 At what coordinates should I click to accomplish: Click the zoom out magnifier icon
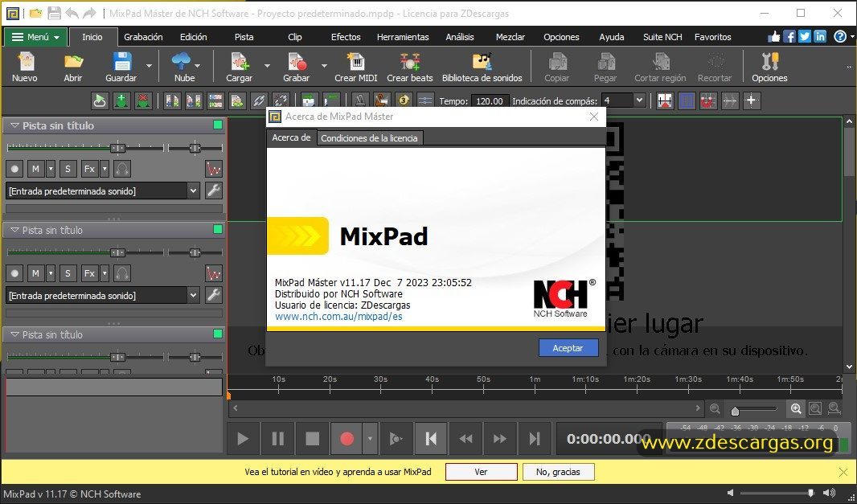pos(715,408)
